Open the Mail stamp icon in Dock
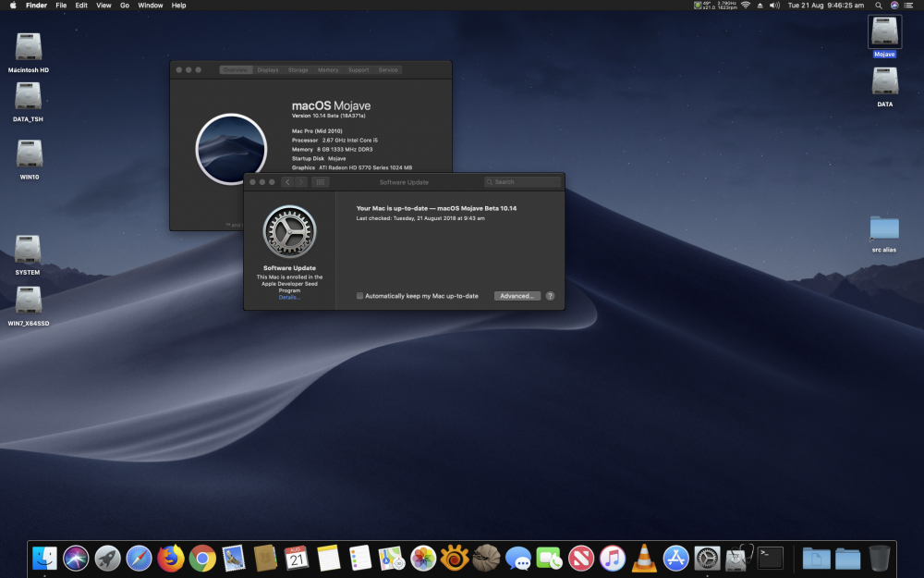The height and width of the screenshot is (578, 924). [234, 558]
